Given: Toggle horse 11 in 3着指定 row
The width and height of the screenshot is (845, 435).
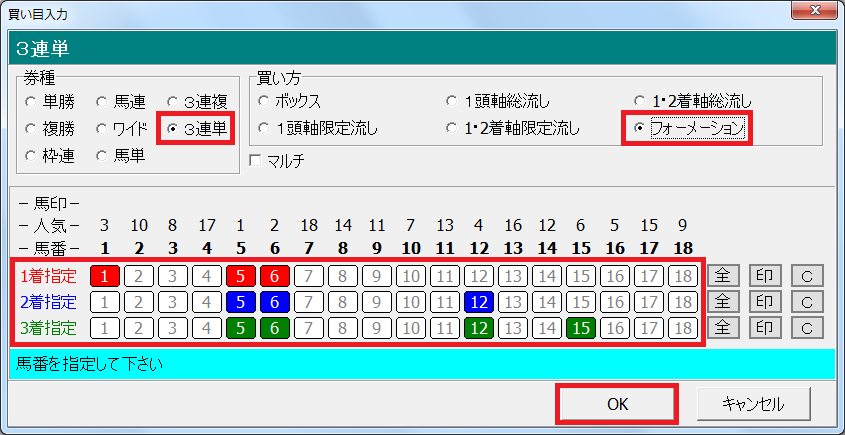Looking at the screenshot, I should (445, 328).
